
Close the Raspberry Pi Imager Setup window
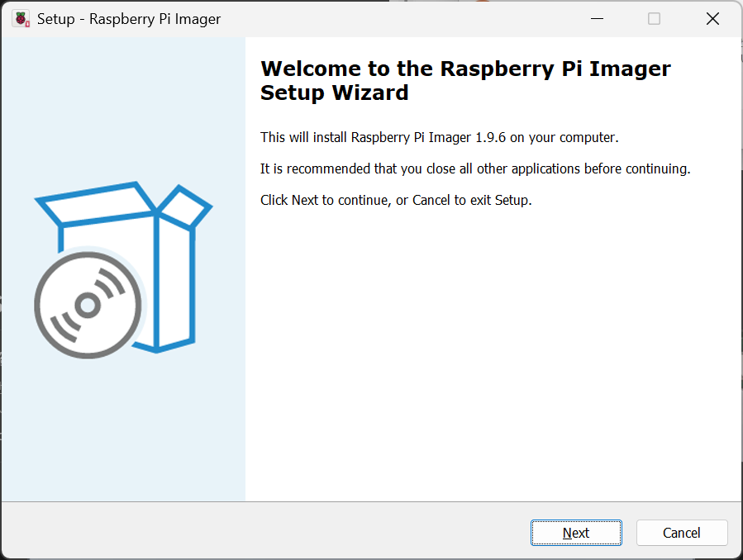(712, 19)
